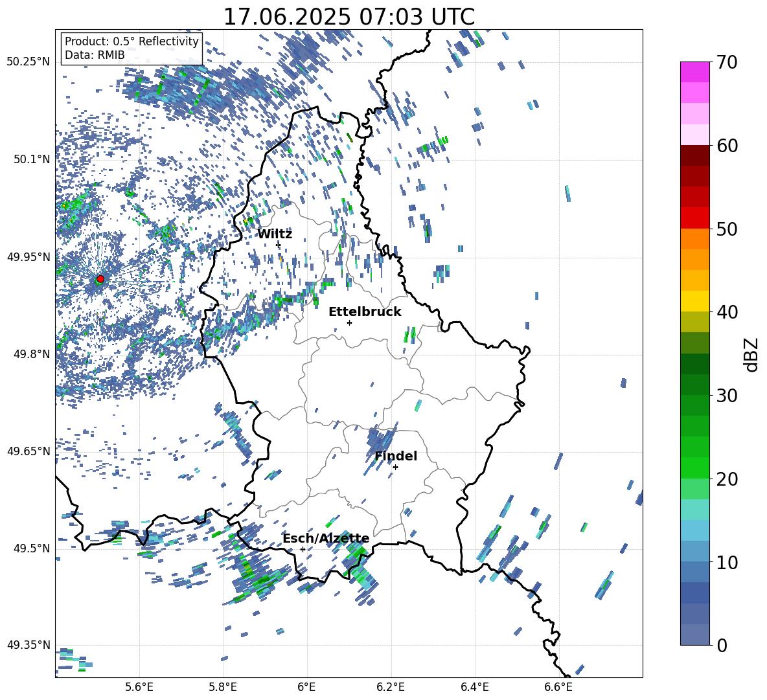Click the 6.2°E longitude label
Screen dimensions: 767x700
click(x=391, y=688)
